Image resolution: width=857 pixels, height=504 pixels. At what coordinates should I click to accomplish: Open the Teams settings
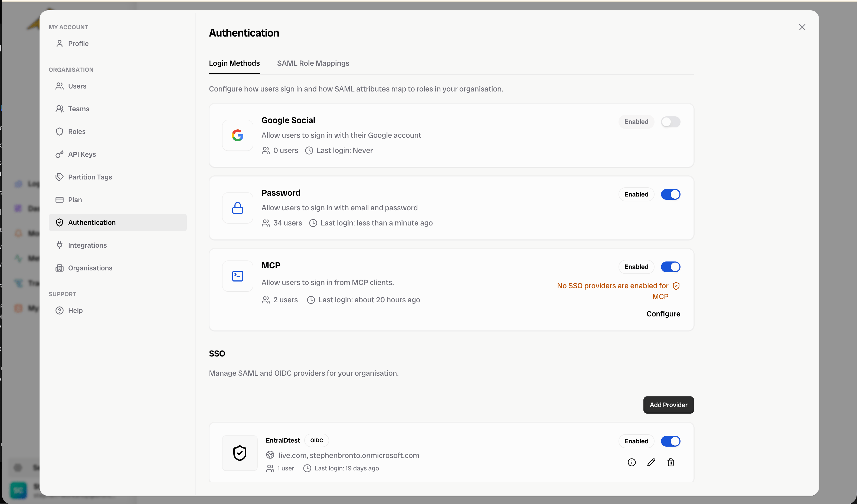(x=117, y=109)
